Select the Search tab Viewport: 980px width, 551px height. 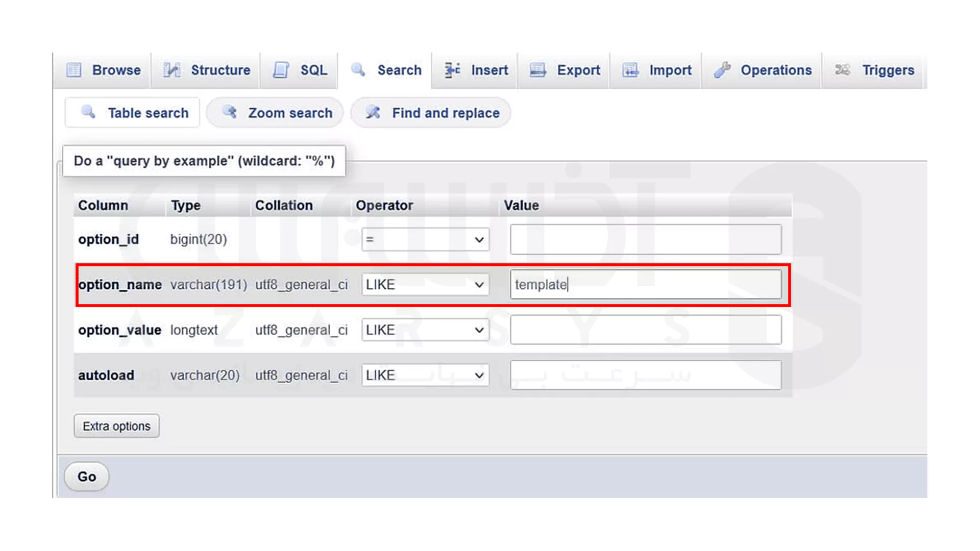click(x=386, y=70)
